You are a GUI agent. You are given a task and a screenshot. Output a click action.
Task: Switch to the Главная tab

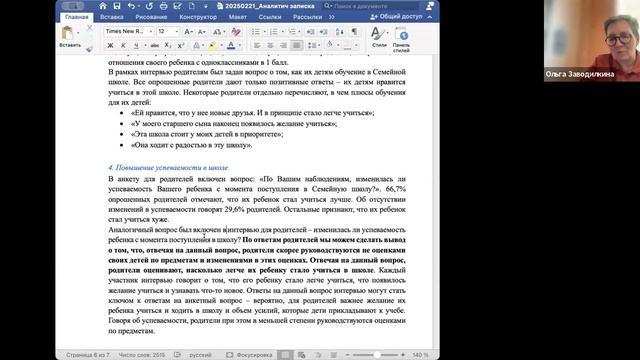(x=76, y=17)
